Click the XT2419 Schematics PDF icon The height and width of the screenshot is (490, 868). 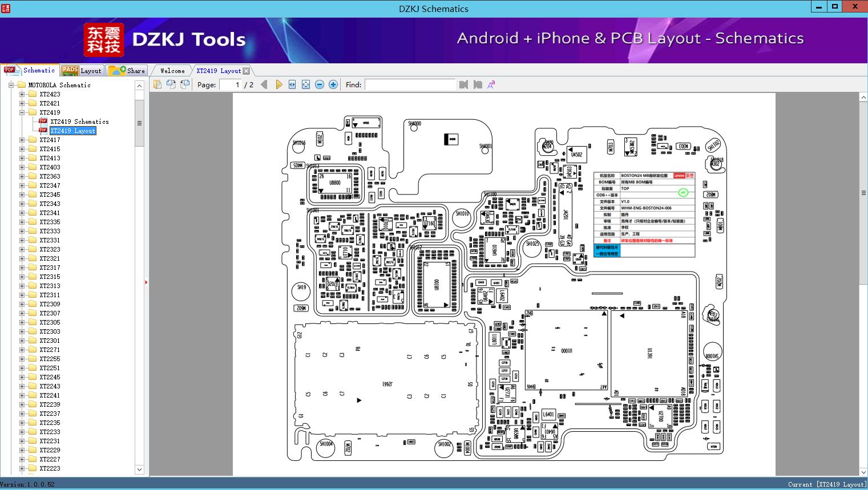43,122
